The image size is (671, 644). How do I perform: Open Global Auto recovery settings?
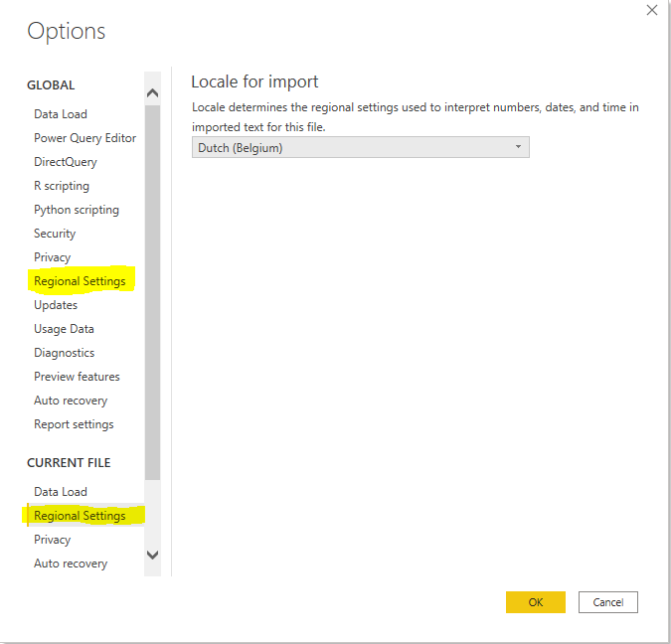[71, 401]
